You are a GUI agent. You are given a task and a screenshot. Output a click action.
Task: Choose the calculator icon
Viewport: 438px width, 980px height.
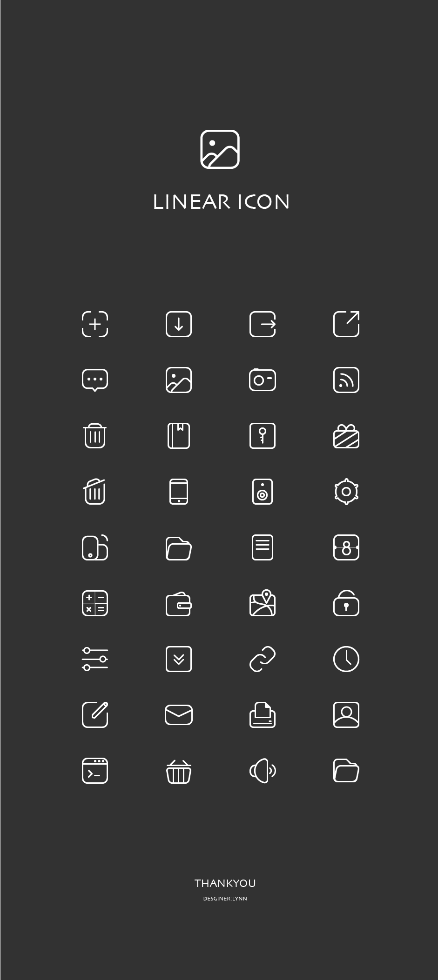95,603
